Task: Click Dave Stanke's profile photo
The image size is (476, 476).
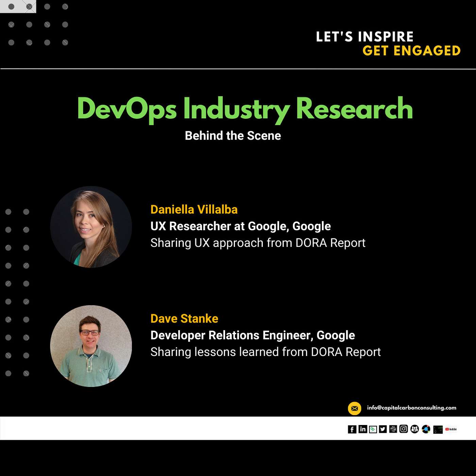Action: [91, 346]
